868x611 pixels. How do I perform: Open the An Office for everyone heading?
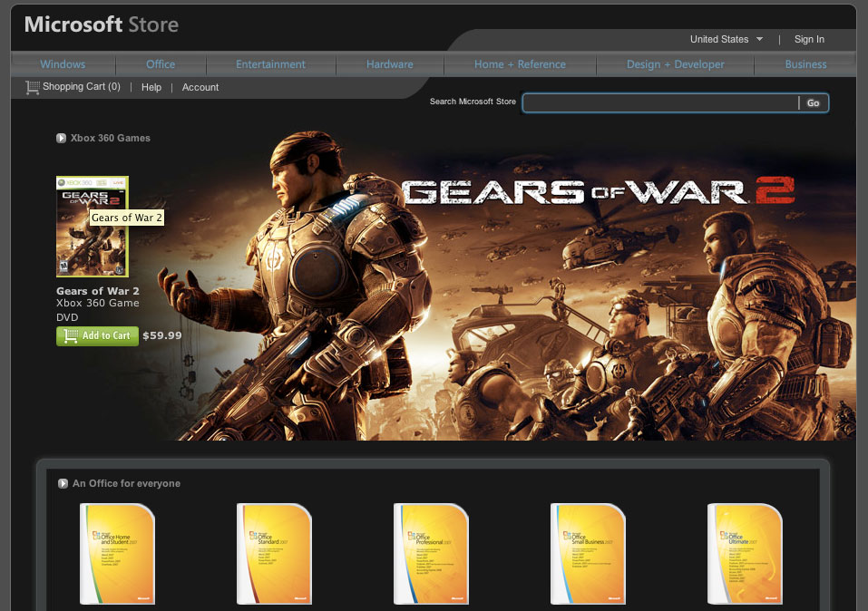tap(126, 484)
